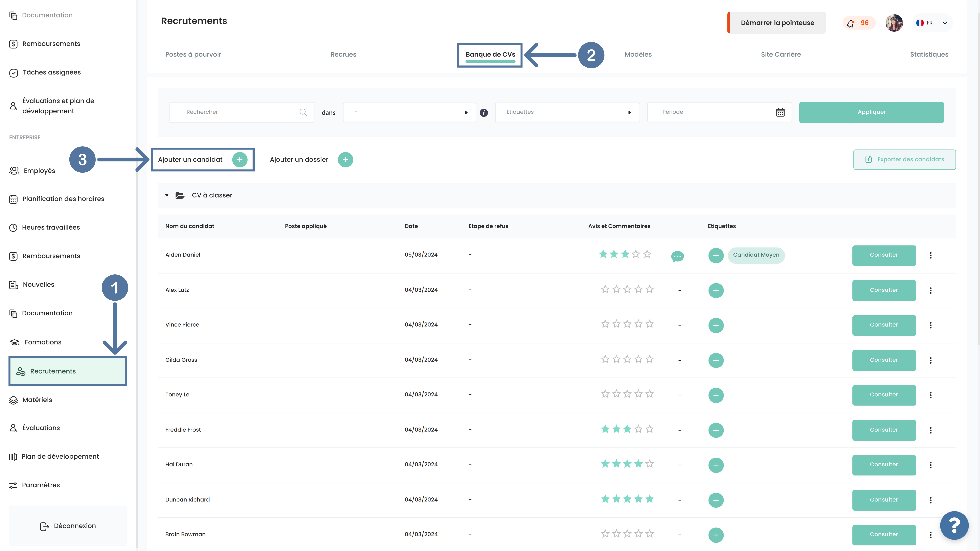Screen dimensions: 980x551
Task: Open the Statistiques tab
Action: (x=929, y=54)
